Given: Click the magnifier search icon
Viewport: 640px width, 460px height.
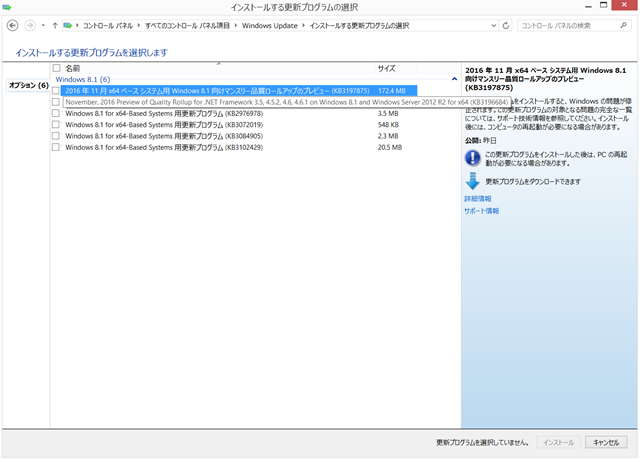Looking at the screenshot, I should tap(623, 25).
